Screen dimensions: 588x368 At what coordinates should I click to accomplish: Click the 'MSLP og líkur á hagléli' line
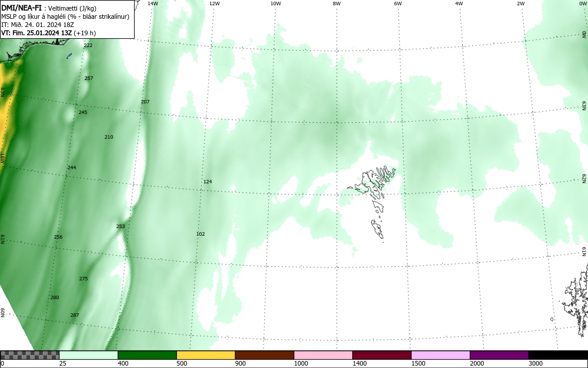point(65,16)
